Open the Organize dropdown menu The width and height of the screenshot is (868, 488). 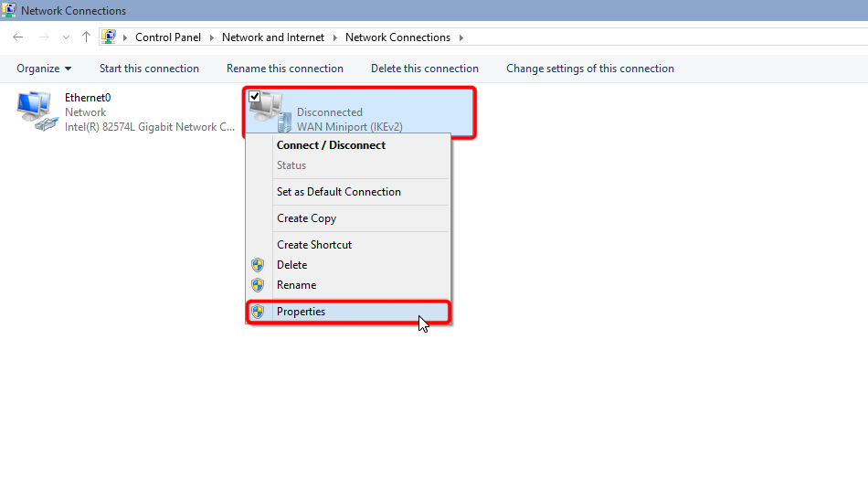tap(44, 69)
